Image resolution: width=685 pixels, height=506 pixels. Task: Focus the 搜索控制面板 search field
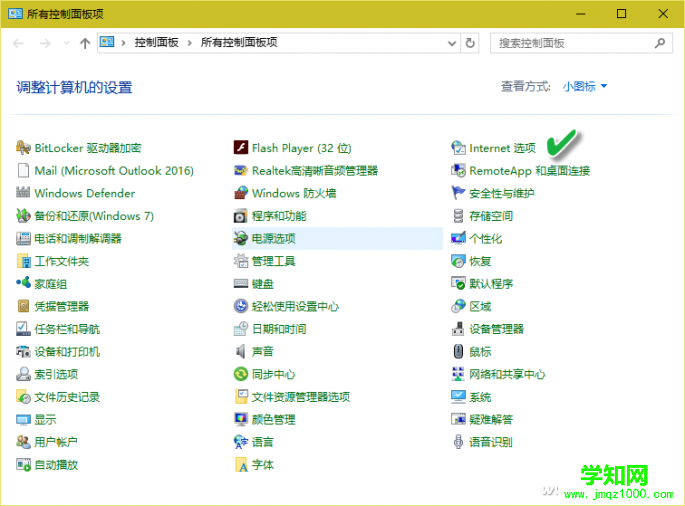581,43
